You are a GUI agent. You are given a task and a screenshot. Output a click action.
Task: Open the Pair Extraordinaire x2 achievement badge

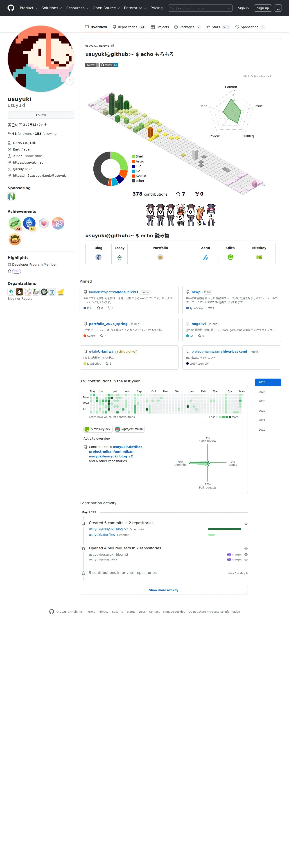[15, 223]
